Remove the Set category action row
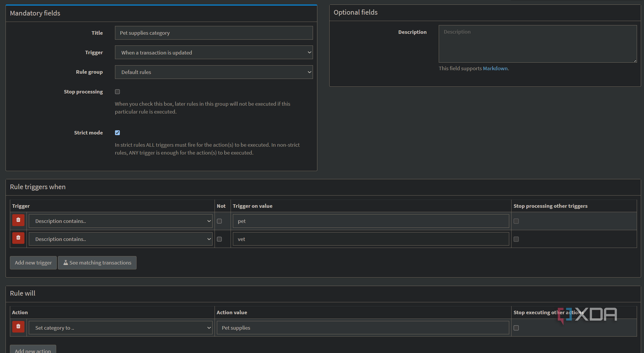This screenshot has width=644, height=353. tap(18, 327)
